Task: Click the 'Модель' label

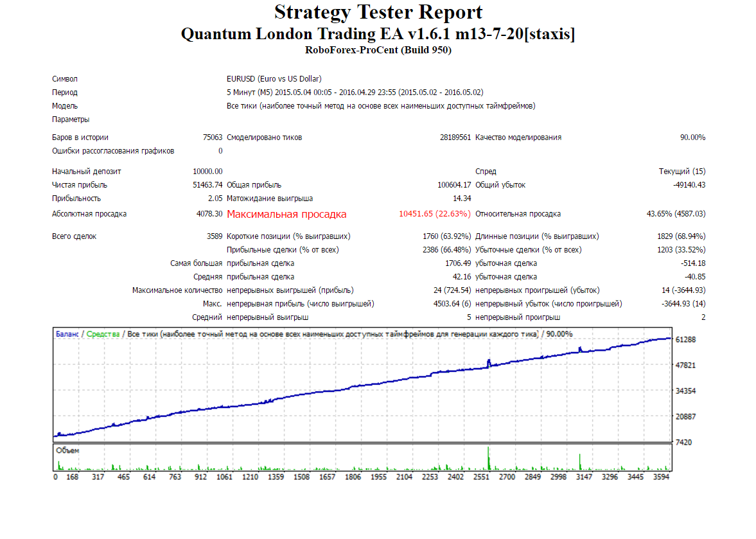Action: pyautogui.click(x=65, y=106)
